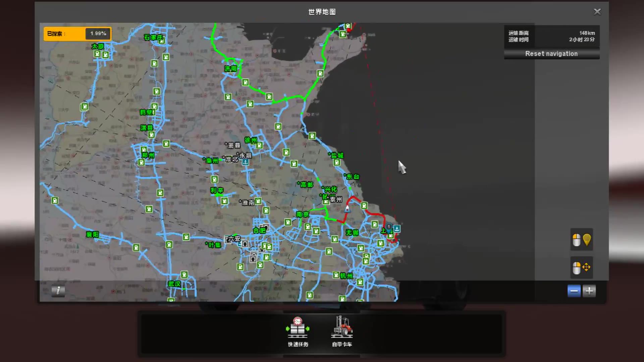The width and height of the screenshot is (644, 362).
Task: Click the 利辛 city label
Action: [x=217, y=190]
